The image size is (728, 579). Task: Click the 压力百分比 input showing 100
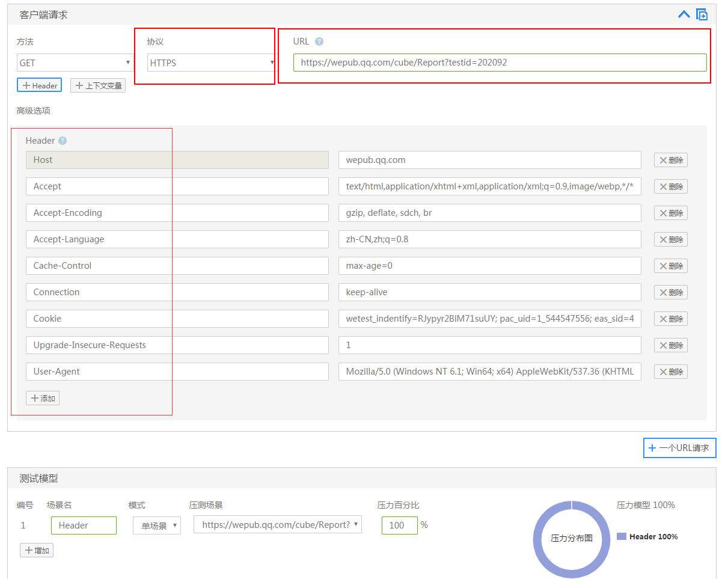point(400,525)
